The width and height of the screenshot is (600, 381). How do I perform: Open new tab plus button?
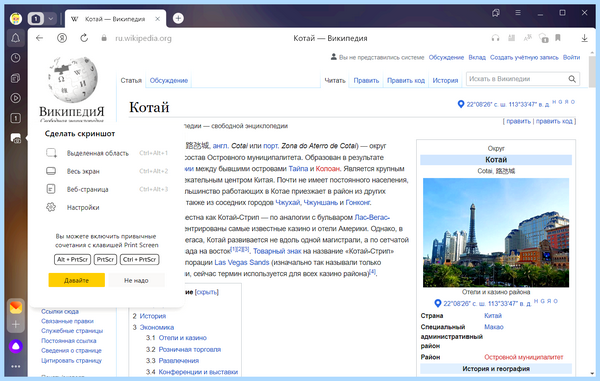pos(178,18)
